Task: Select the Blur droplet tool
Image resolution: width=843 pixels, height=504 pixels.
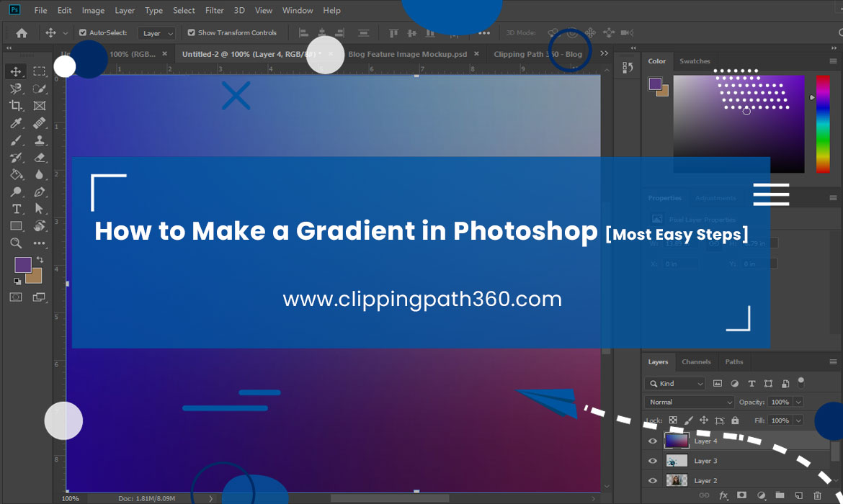Action: [39, 175]
